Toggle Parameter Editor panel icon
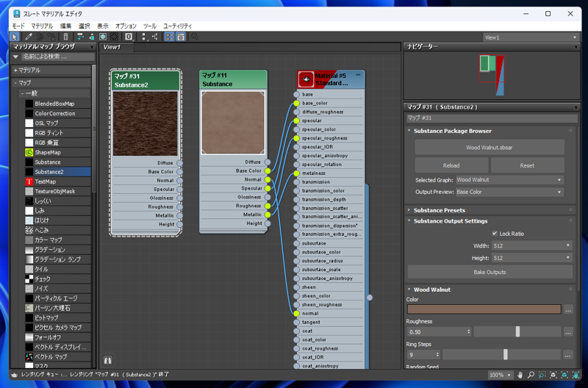The height and width of the screenshot is (388, 588). 181,37
